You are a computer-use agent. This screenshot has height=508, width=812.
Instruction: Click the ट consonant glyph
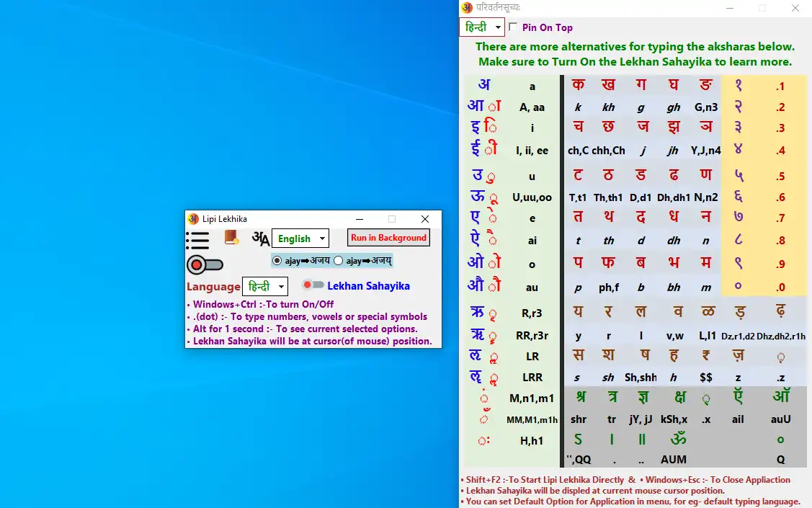point(578,175)
